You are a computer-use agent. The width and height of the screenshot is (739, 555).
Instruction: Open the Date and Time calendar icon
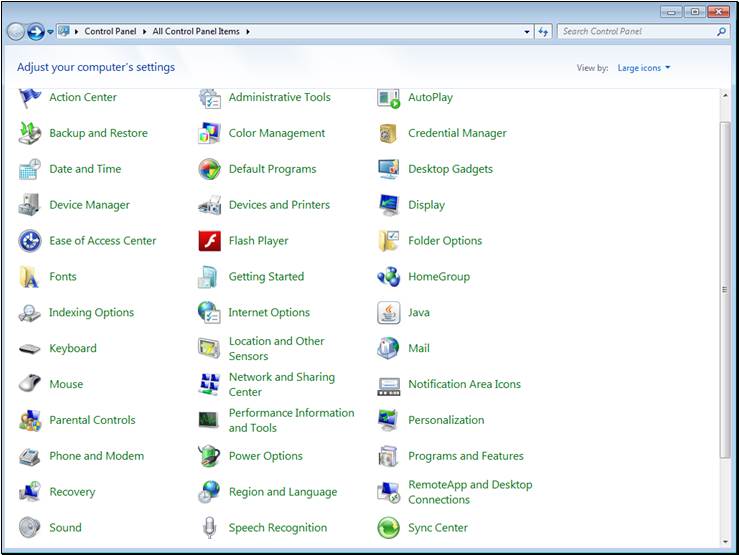pyautogui.click(x=30, y=169)
